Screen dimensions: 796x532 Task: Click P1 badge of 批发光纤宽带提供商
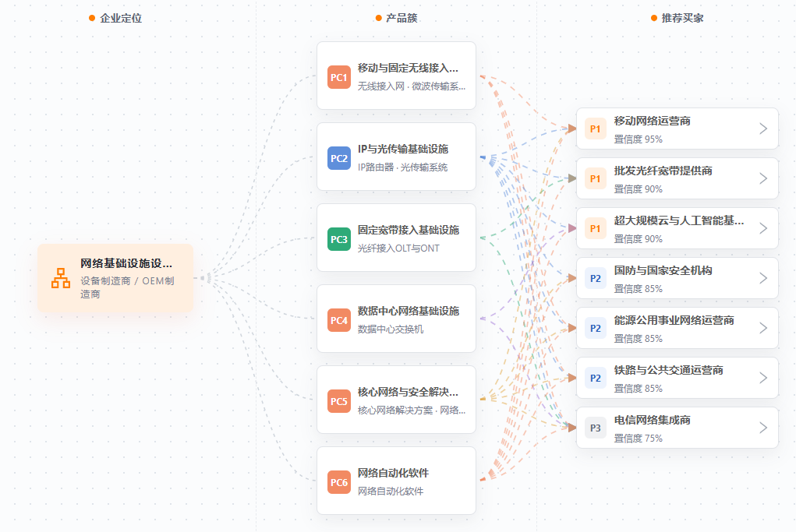(x=595, y=178)
